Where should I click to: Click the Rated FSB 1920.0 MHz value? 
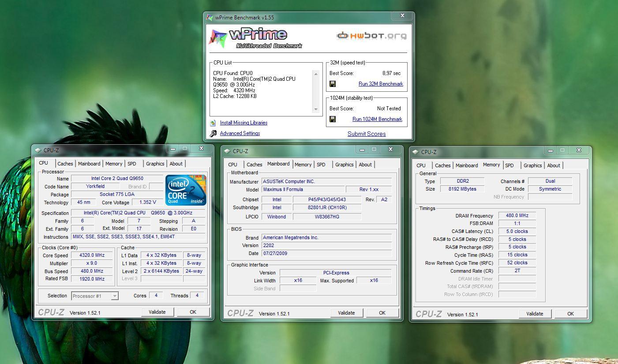92,279
